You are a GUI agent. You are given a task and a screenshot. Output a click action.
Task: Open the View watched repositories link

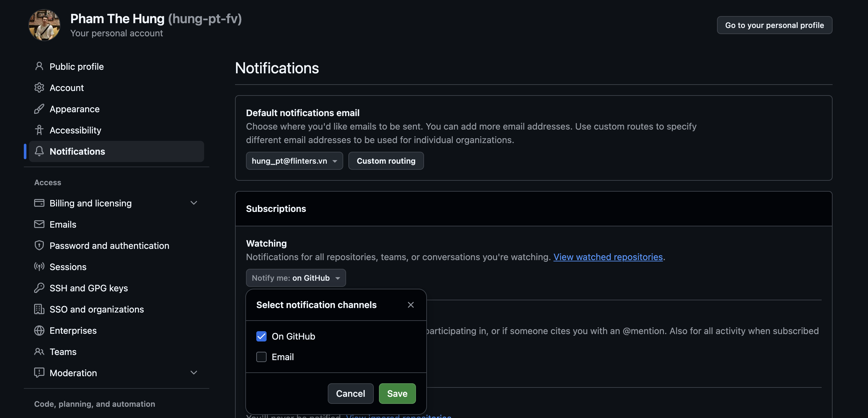[x=608, y=257]
